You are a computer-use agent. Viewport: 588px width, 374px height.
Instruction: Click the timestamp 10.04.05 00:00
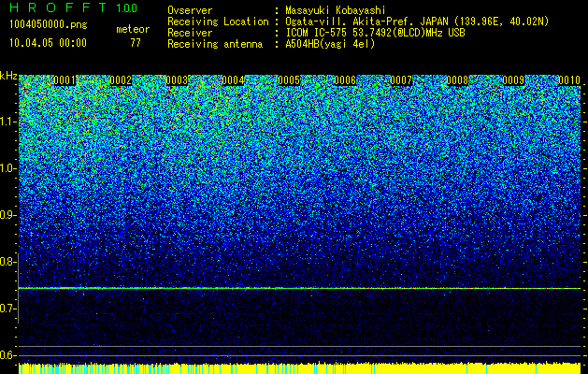tap(48, 43)
